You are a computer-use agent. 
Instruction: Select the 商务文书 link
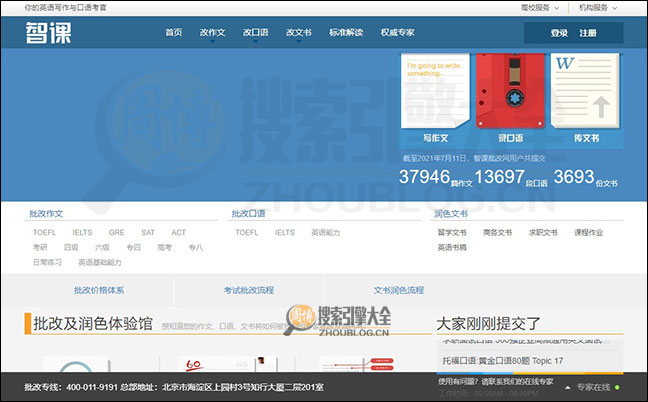click(x=498, y=233)
